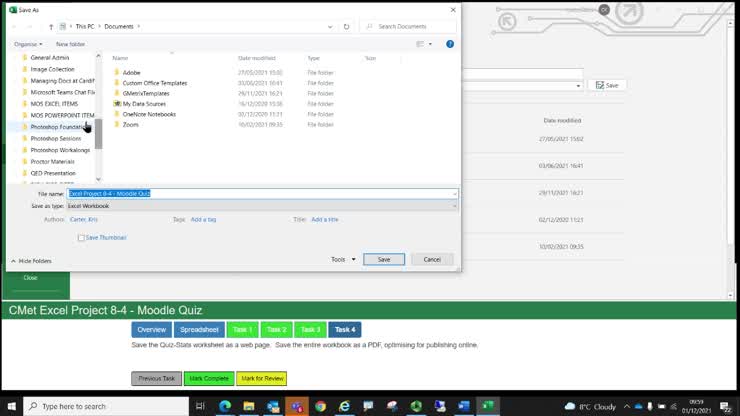Open the Windows Start menu
This screenshot has height=416, width=740.
[x=11, y=406]
